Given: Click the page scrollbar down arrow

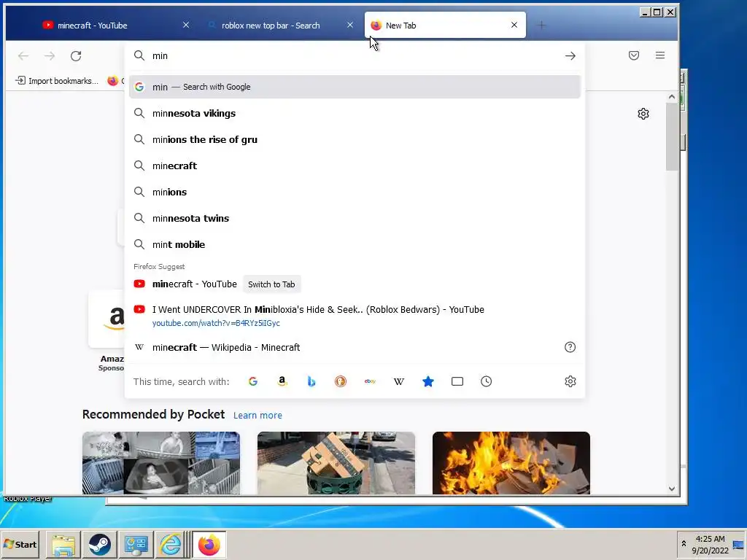Looking at the screenshot, I should (x=672, y=489).
